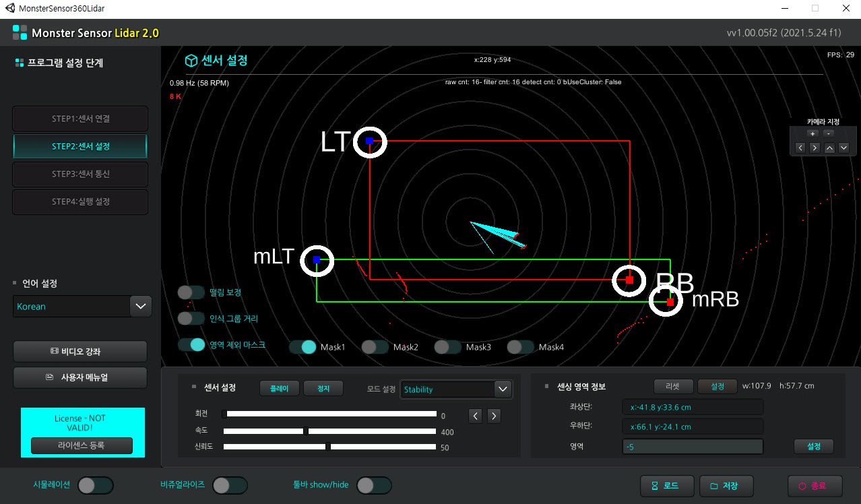This screenshot has height=504, width=861.
Task: Go to STEP1:센서 연결
Action: pos(81,119)
